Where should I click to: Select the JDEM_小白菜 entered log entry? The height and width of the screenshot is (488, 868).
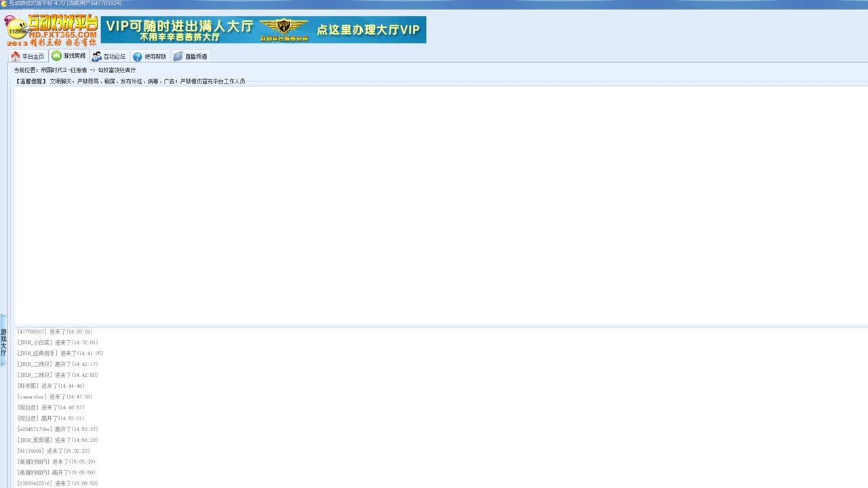(x=58, y=342)
